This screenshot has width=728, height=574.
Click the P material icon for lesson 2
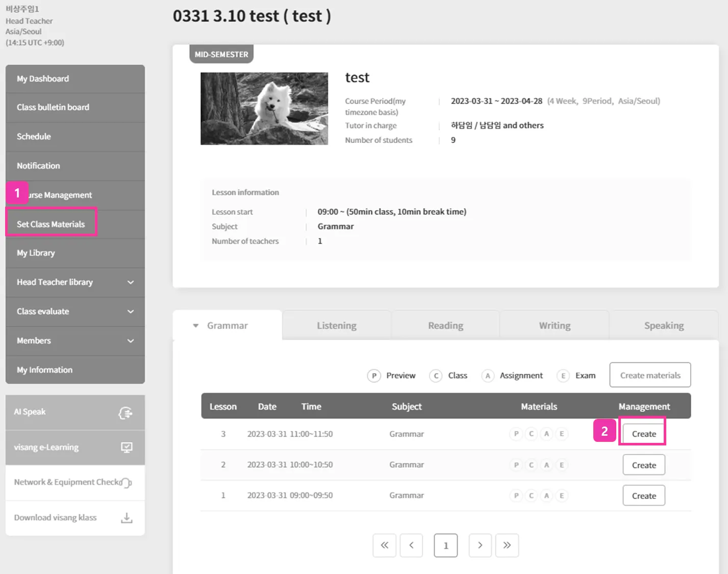coord(516,465)
